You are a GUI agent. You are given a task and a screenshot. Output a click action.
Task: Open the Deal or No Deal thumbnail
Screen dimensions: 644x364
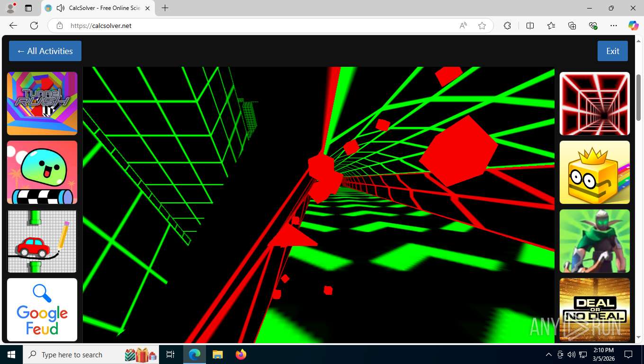coord(595,309)
